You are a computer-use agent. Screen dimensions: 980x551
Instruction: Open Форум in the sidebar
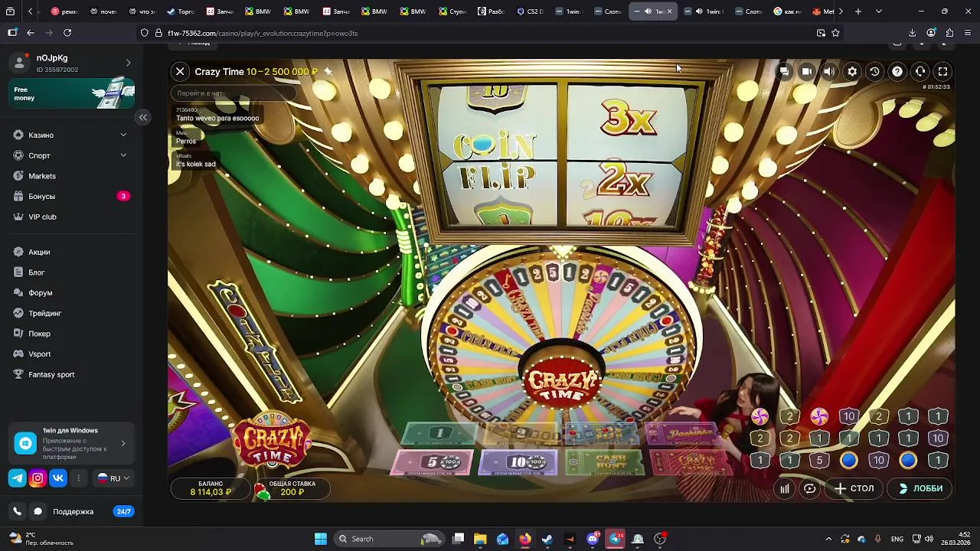[x=71, y=292]
